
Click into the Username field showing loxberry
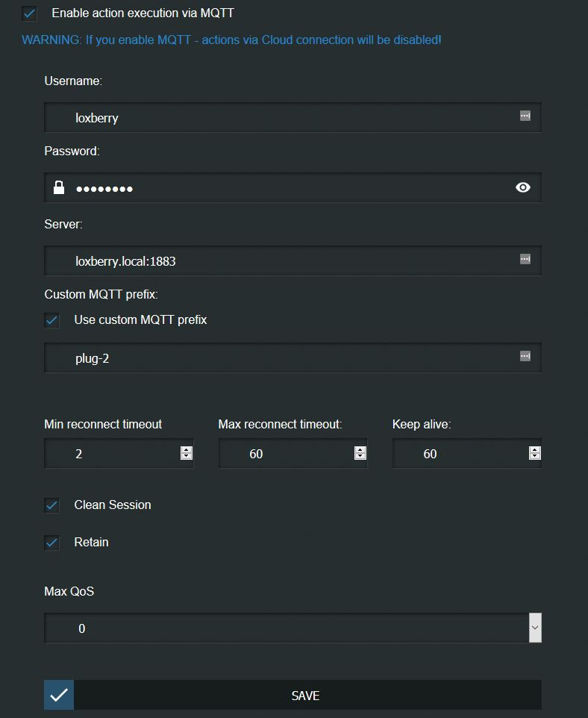coord(284,117)
